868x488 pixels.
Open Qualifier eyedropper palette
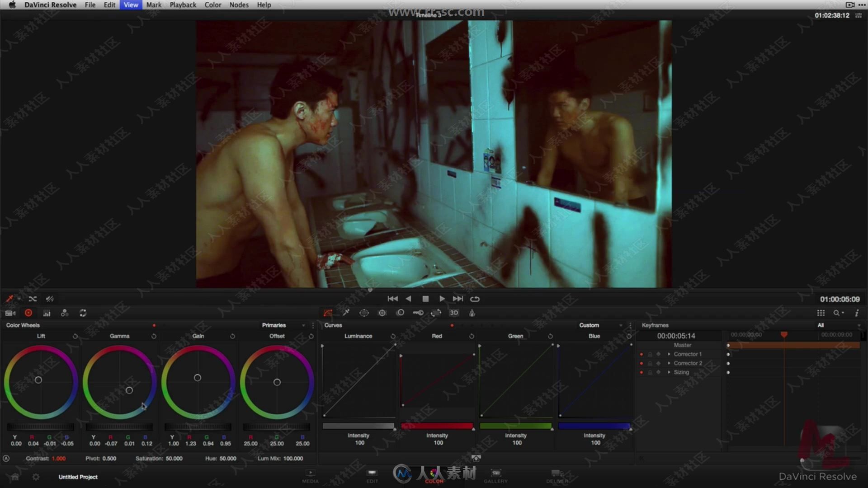click(346, 313)
